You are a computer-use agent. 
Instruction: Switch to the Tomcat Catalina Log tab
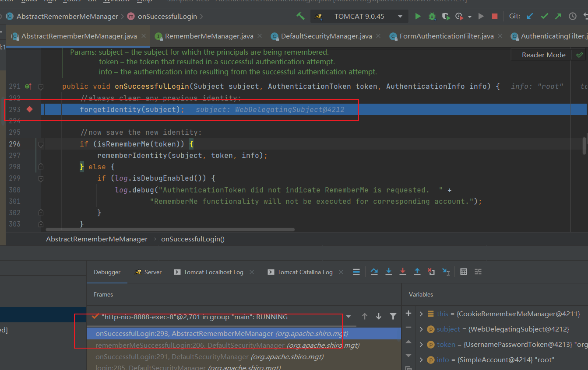[x=305, y=272]
